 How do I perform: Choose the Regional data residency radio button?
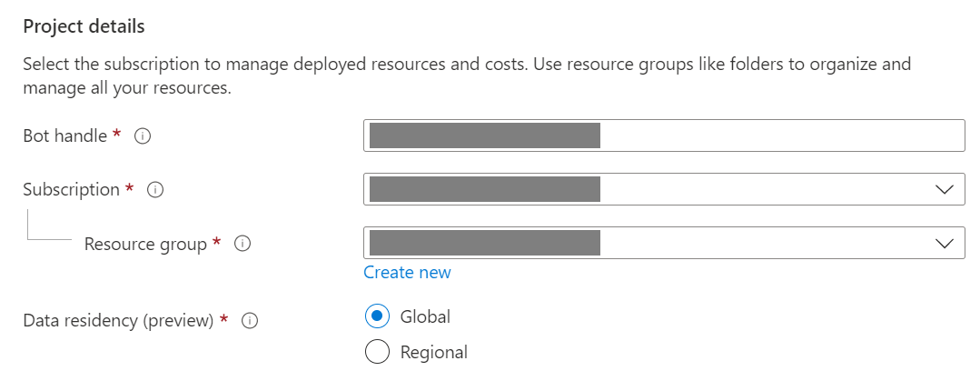(x=377, y=352)
